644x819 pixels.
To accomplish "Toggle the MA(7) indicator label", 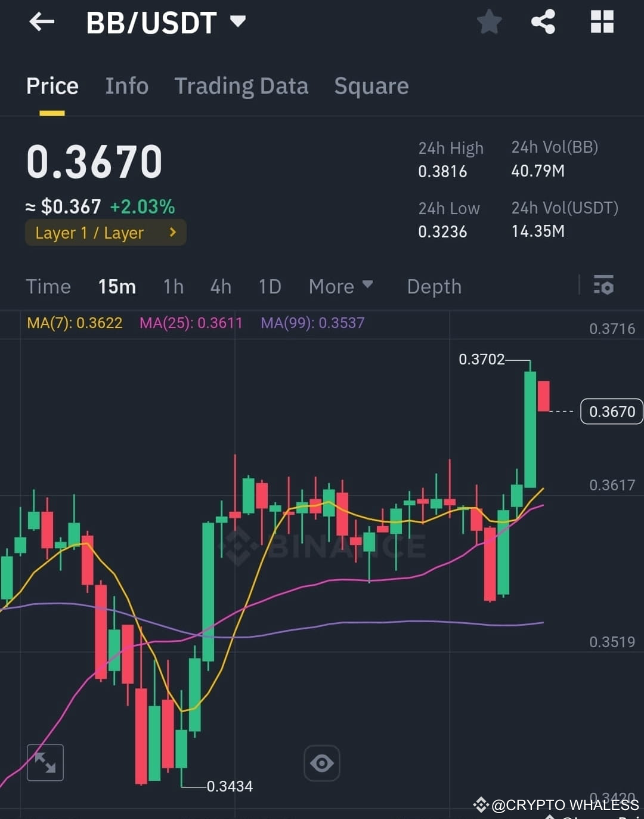I will click(x=75, y=323).
